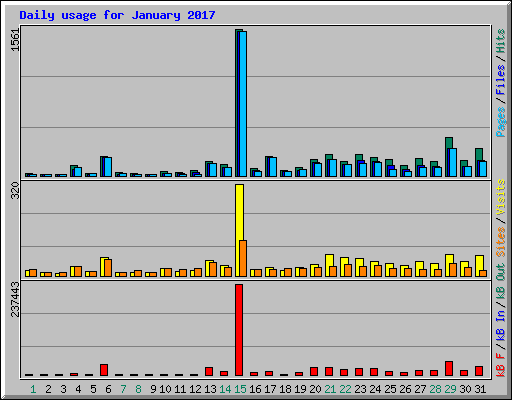This screenshot has width=512, height=400.
Task: Click day 23 on the axis
Action: (360, 389)
